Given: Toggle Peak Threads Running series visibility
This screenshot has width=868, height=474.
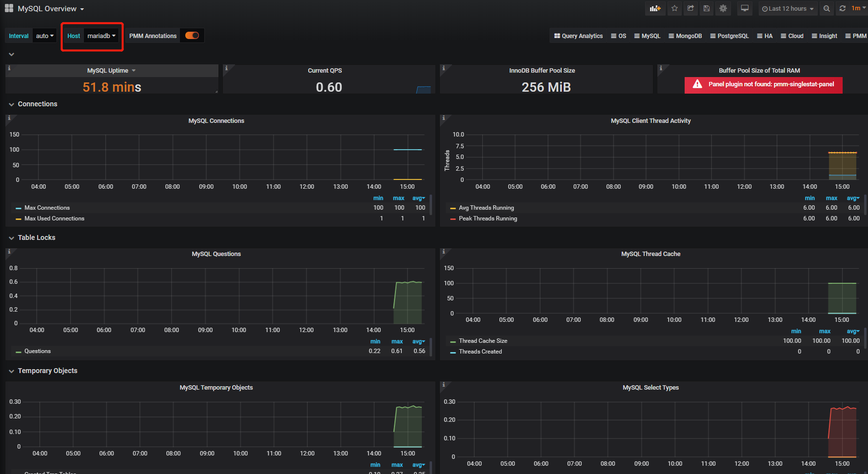Looking at the screenshot, I should 488,218.
